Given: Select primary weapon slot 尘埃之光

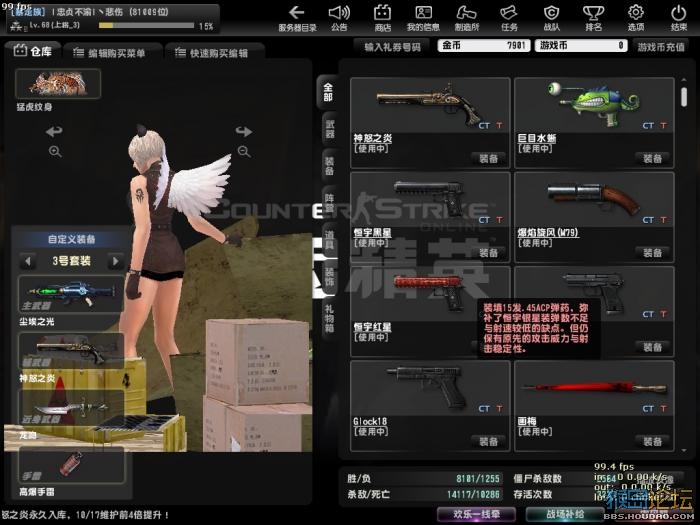Looking at the screenshot, I should click(x=71, y=294).
